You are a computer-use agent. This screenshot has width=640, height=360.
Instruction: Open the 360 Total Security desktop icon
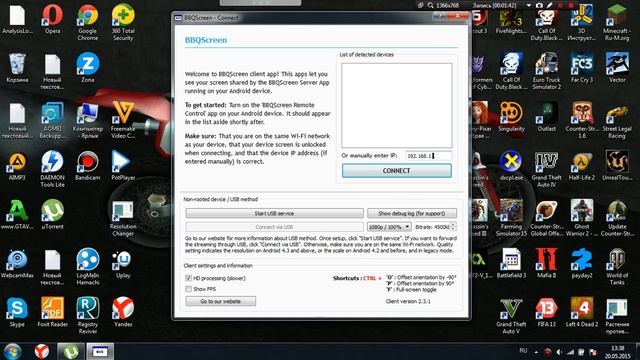click(123, 22)
